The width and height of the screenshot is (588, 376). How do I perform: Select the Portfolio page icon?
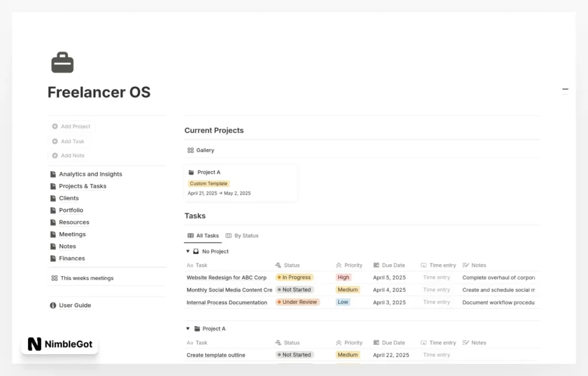pyautogui.click(x=53, y=210)
